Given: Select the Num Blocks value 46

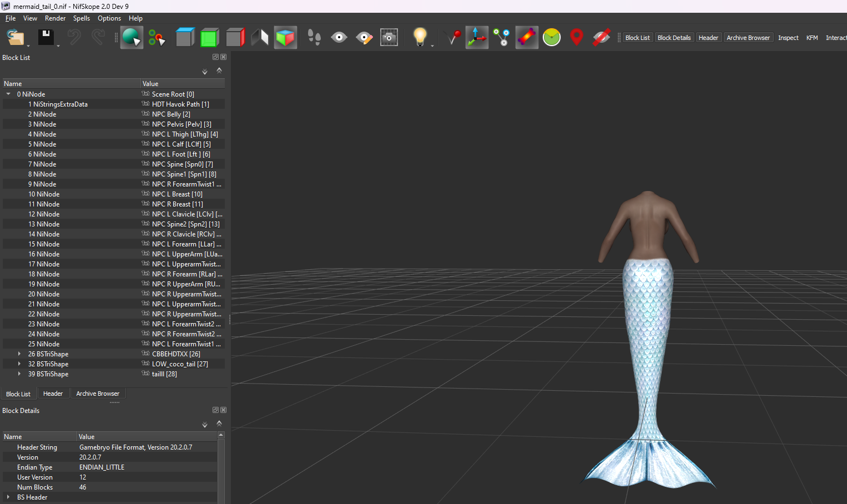Looking at the screenshot, I should click(x=83, y=487).
